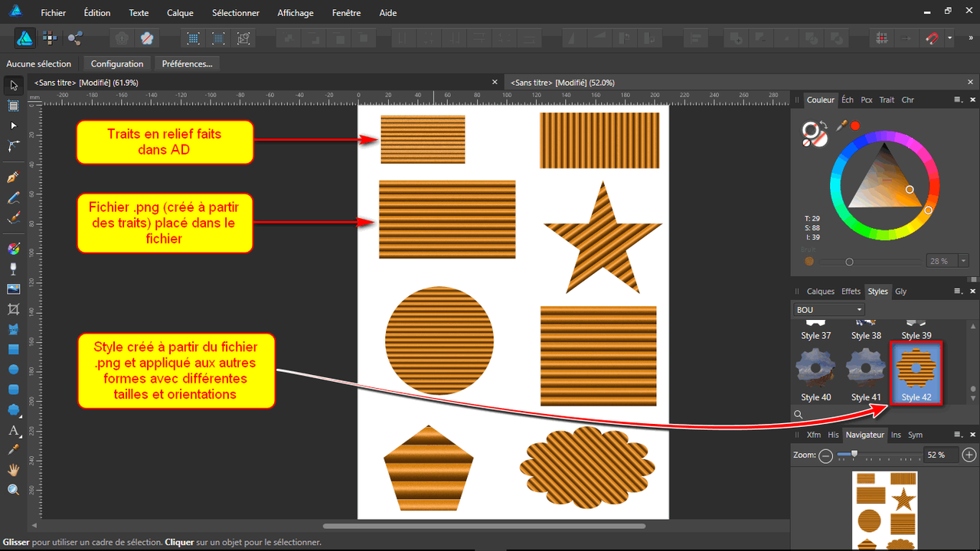Select the Transparency glass tool
980x551 pixels.
tap(13, 269)
